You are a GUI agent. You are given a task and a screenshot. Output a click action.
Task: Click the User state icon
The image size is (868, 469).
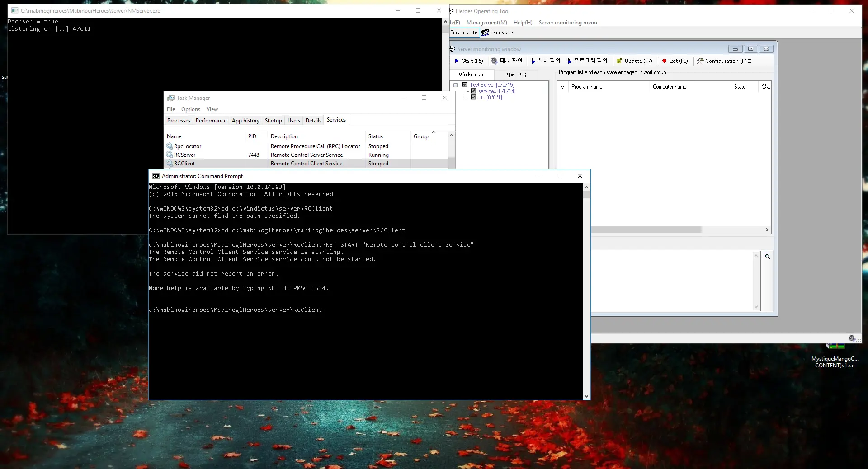pyautogui.click(x=485, y=33)
